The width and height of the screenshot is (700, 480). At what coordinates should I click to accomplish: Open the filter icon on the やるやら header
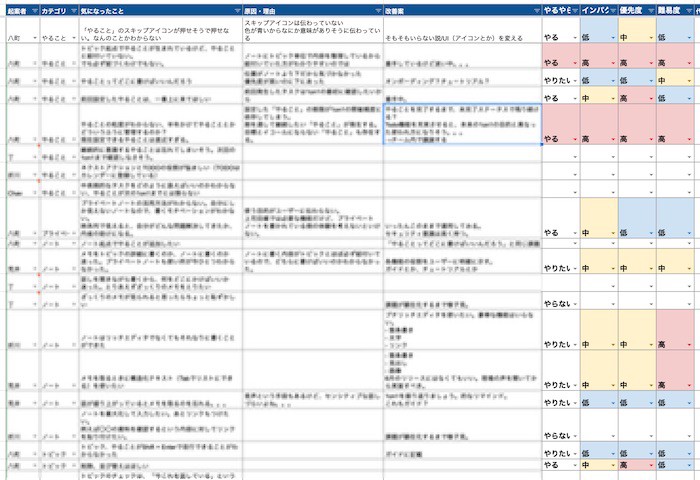pos(575,11)
